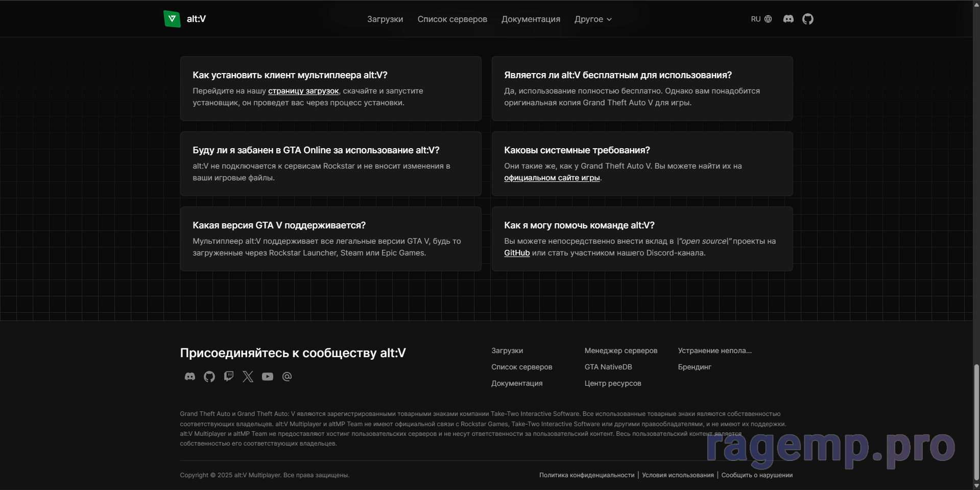Click footer GitHub community icon

(209, 377)
